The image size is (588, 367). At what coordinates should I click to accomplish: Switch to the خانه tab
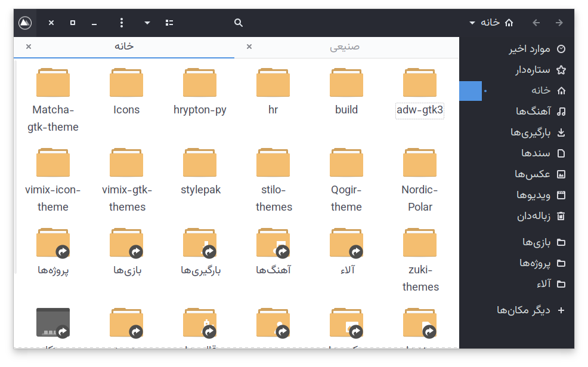point(123,47)
